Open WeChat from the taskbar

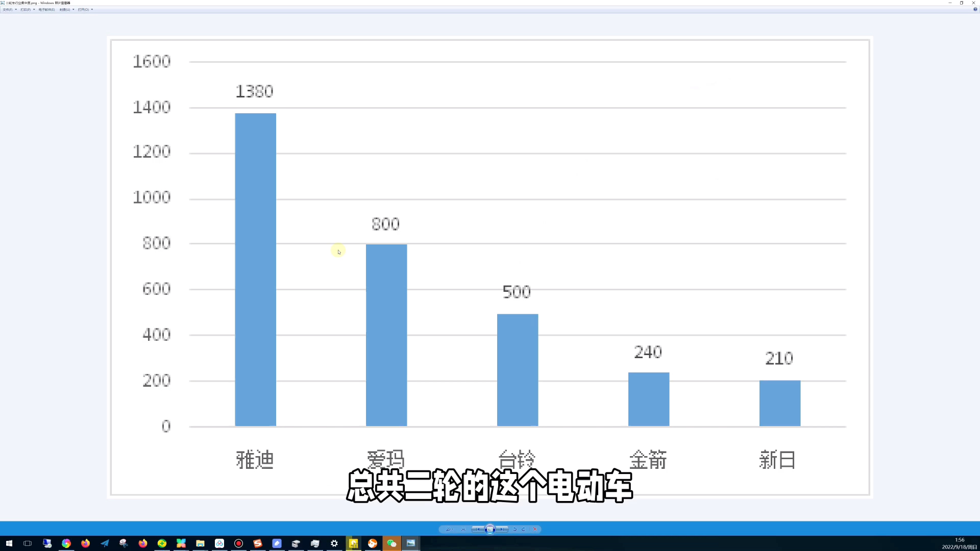click(x=391, y=543)
